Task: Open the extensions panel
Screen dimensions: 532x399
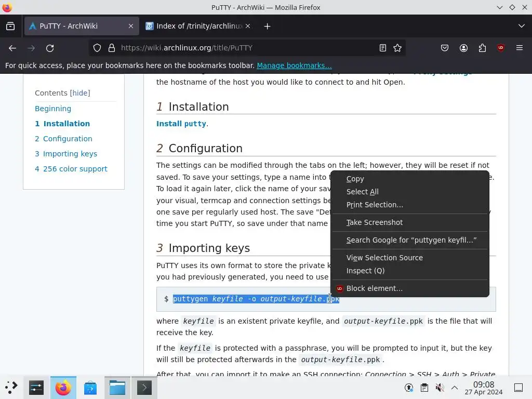Action: (482, 48)
